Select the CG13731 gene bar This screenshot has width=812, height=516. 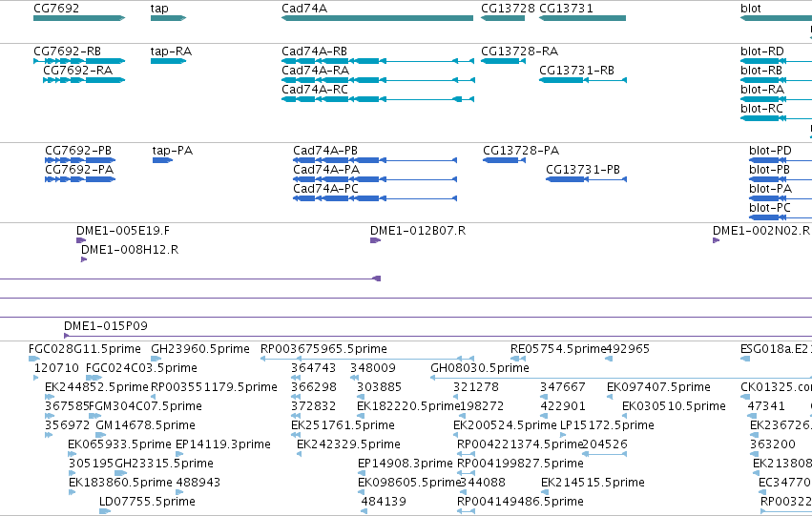583,18
